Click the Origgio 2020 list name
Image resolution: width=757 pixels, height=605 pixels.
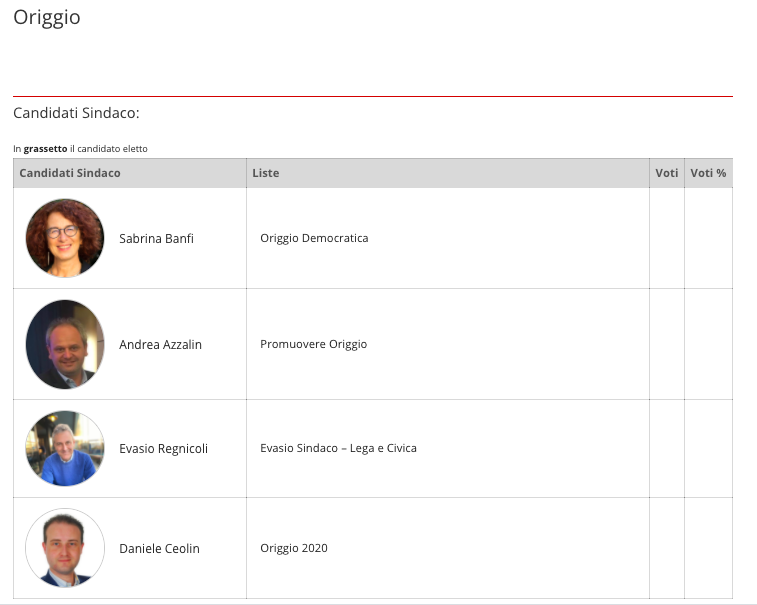coord(293,548)
